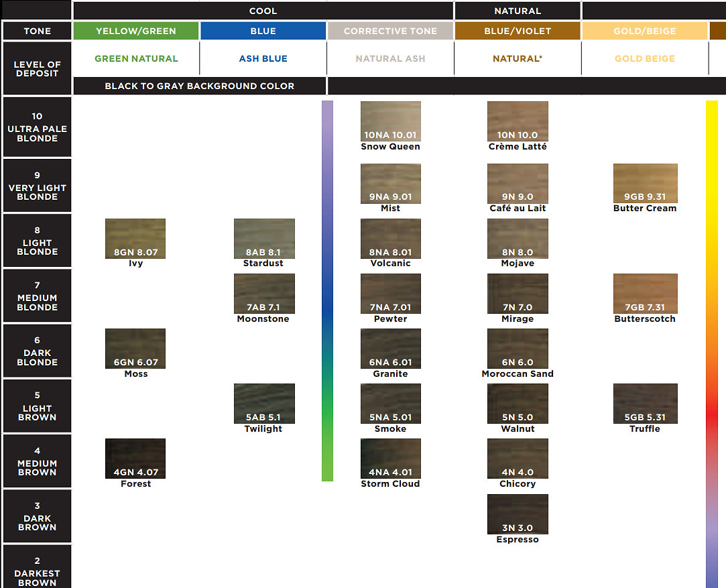
Task: Click the 4GN Forest swatch
Action: click(x=135, y=458)
